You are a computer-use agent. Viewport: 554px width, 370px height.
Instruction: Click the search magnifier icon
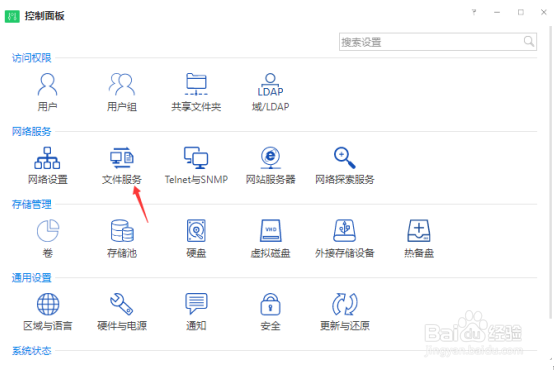point(529,42)
